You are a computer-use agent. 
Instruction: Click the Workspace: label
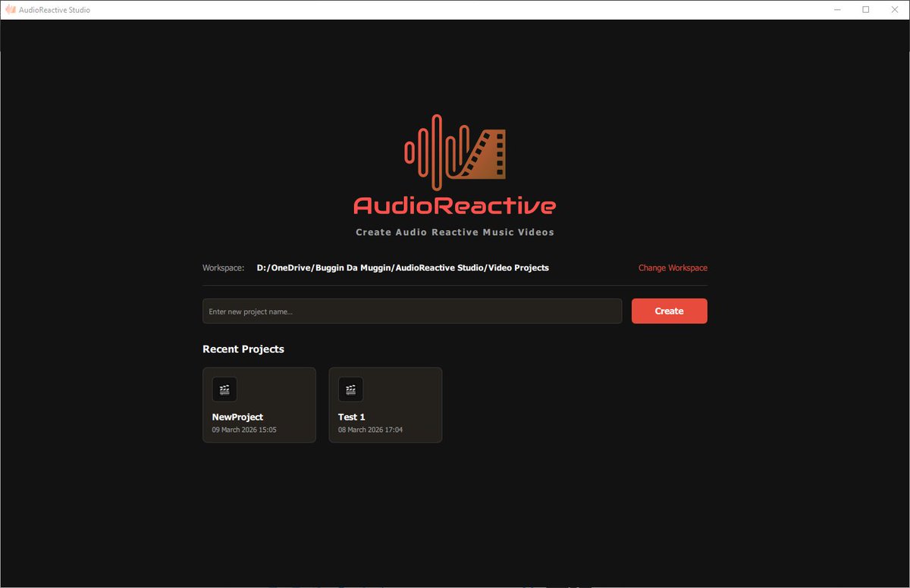pyautogui.click(x=224, y=268)
